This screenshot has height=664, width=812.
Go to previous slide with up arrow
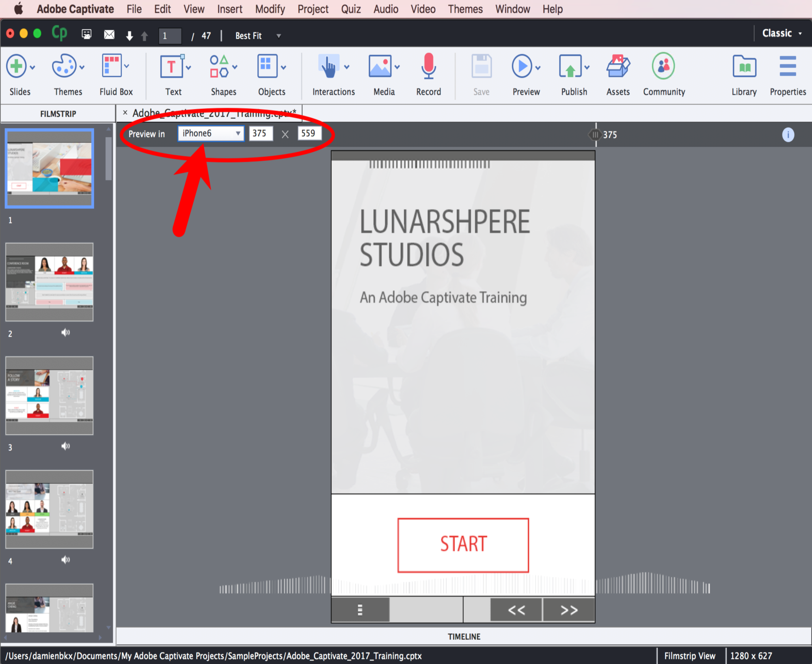click(x=144, y=36)
